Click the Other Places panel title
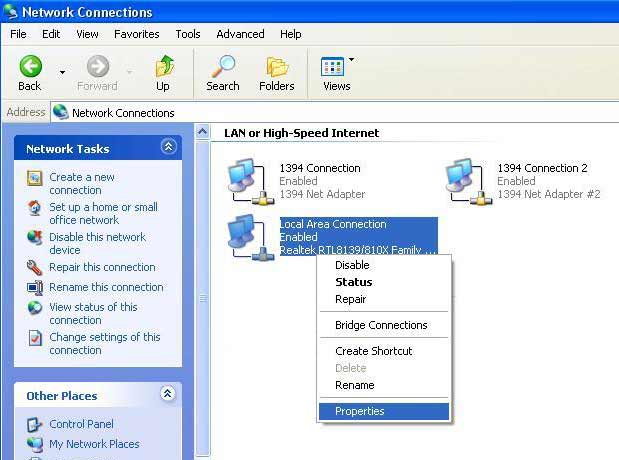Viewport: 619px width, 460px height. pos(62,396)
